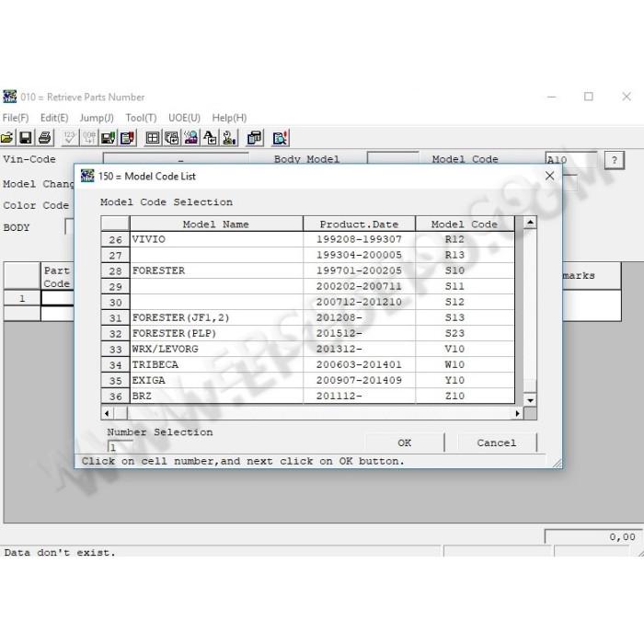Click the cascading windows toolbar icon
Screen dimensions: 644x644
(x=255, y=138)
